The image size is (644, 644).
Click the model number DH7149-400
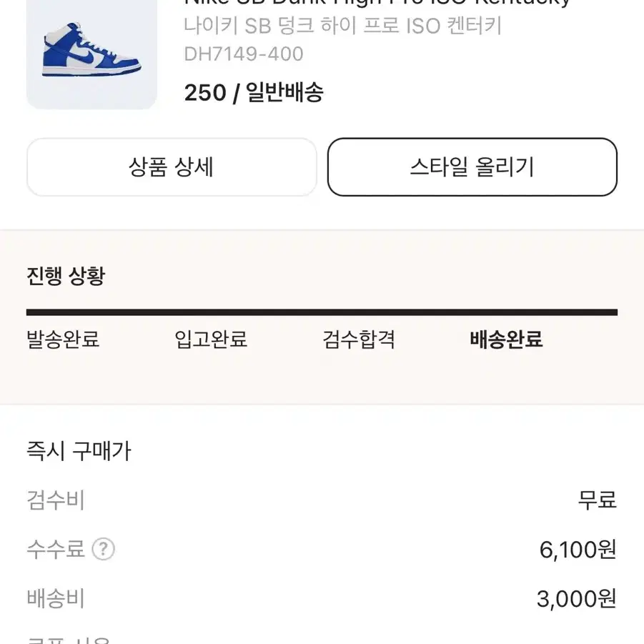pyautogui.click(x=244, y=54)
